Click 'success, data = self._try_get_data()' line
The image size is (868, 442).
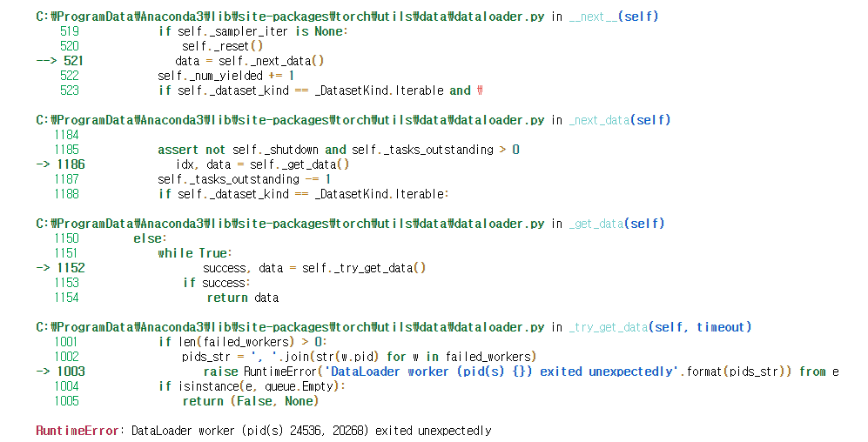point(314,268)
